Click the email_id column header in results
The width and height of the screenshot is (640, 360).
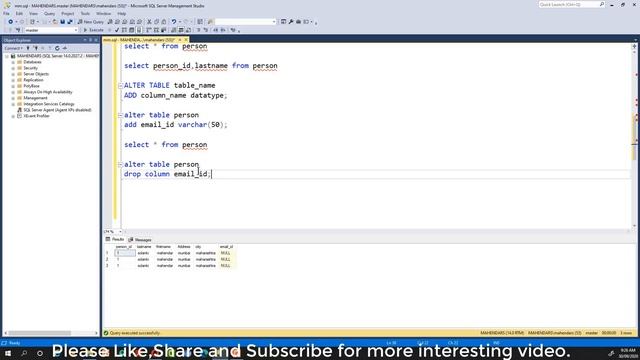(226, 247)
